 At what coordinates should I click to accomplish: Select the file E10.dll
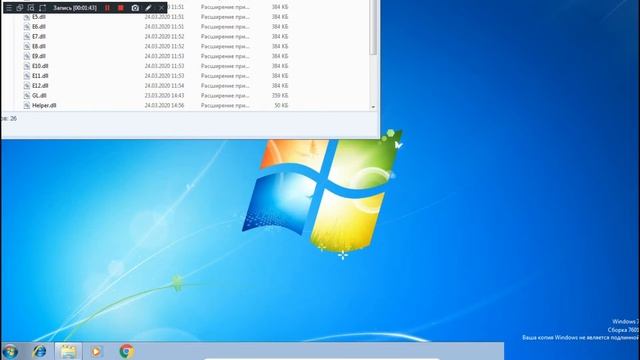[40, 66]
